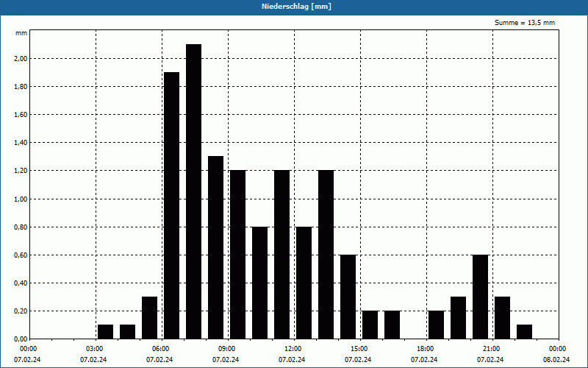The image size is (588, 368).
Task: Click the 'mm' unit label on the y-axis
Action: [x=21, y=33]
